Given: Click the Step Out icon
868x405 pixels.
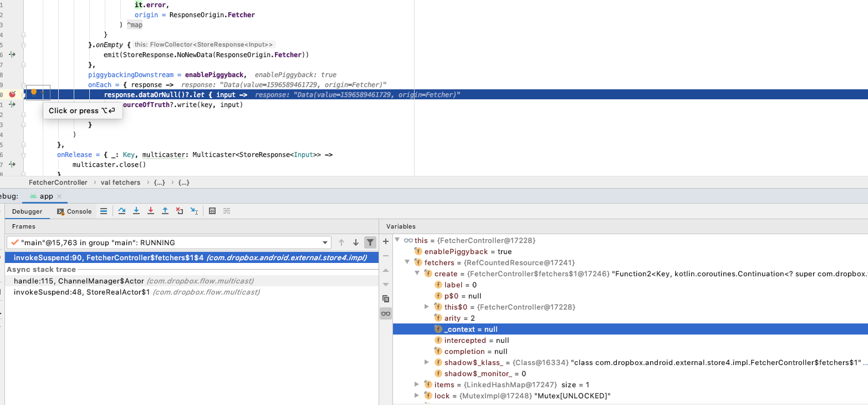Looking at the screenshot, I should pos(165,211).
